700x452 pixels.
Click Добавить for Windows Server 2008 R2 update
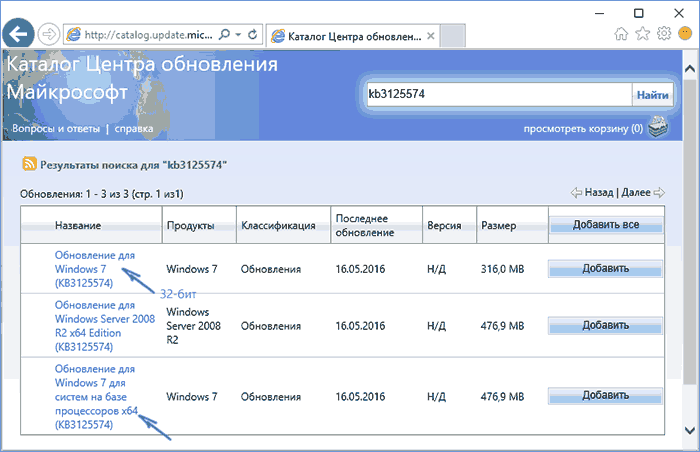[605, 326]
